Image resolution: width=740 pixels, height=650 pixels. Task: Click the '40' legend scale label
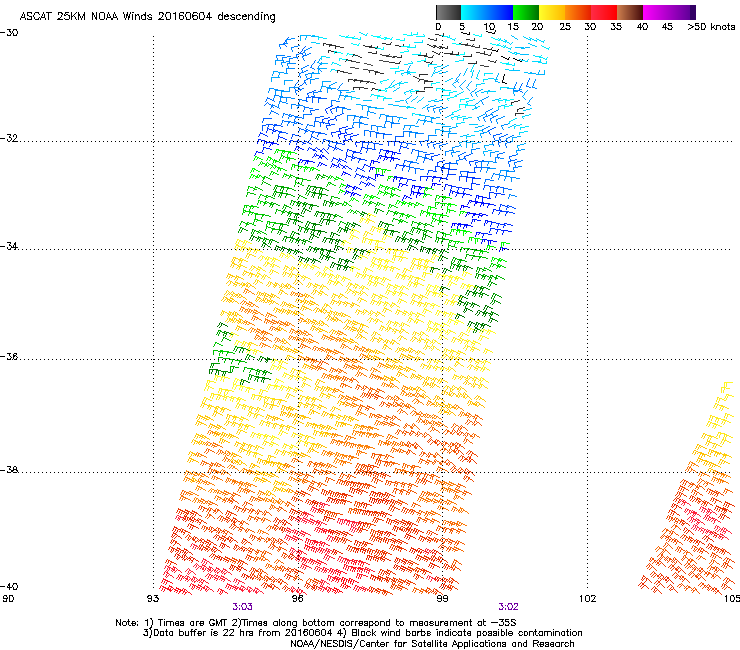coord(642,27)
